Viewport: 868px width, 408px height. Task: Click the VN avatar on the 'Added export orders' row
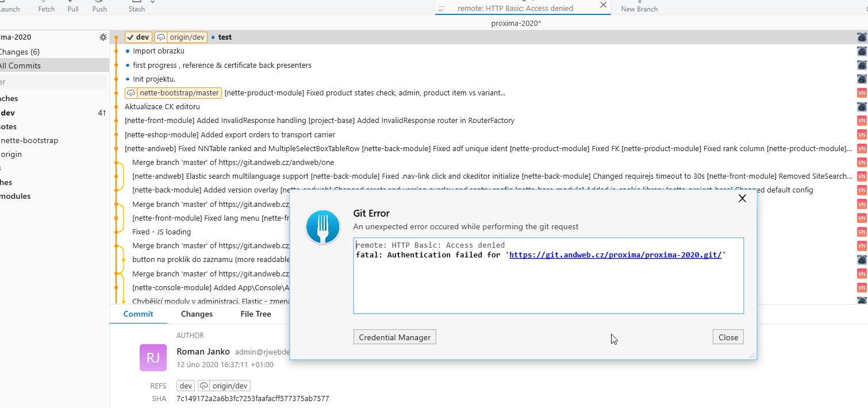[862, 134]
